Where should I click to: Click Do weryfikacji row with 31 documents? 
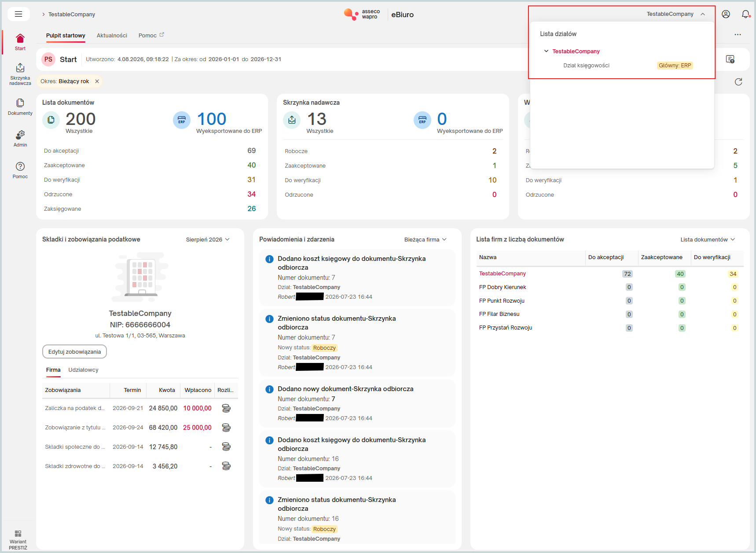tap(150, 180)
